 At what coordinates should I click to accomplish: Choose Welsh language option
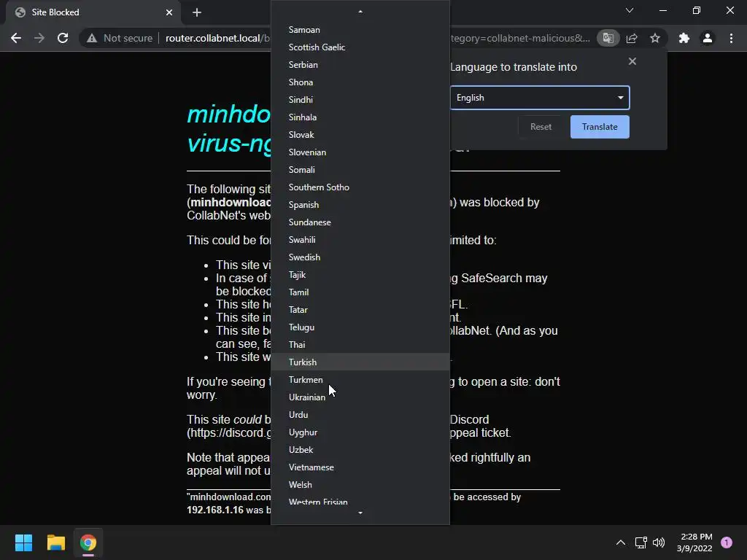(x=360, y=485)
